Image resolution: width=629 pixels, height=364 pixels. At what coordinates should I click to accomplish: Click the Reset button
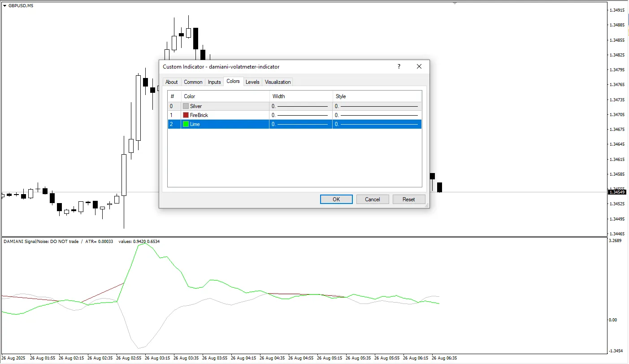(x=408, y=199)
